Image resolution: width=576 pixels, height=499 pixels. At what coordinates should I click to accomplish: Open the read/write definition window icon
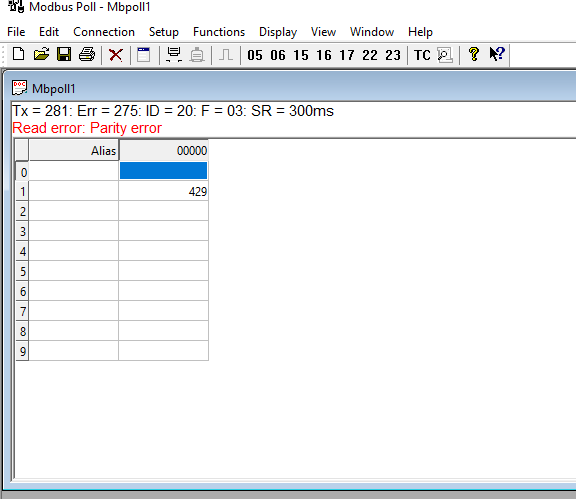(144, 55)
